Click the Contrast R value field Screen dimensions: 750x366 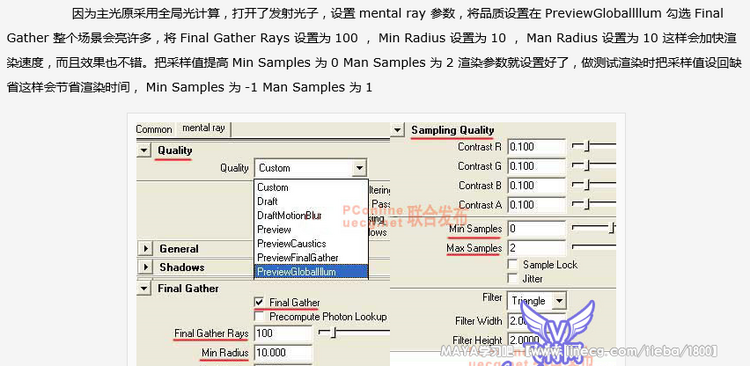pyautogui.click(x=537, y=147)
